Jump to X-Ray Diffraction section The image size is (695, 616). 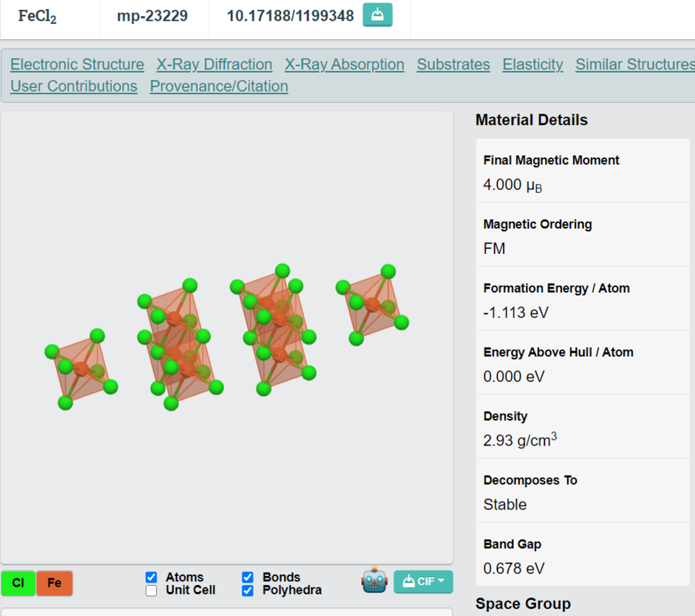click(214, 65)
